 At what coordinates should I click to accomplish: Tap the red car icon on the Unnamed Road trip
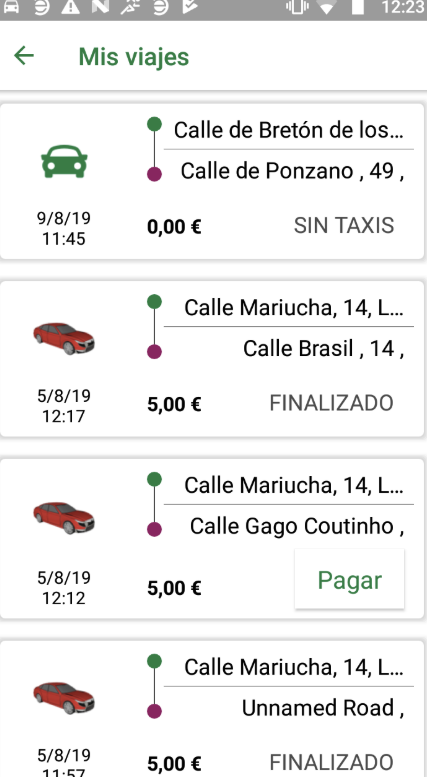[64, 698]
